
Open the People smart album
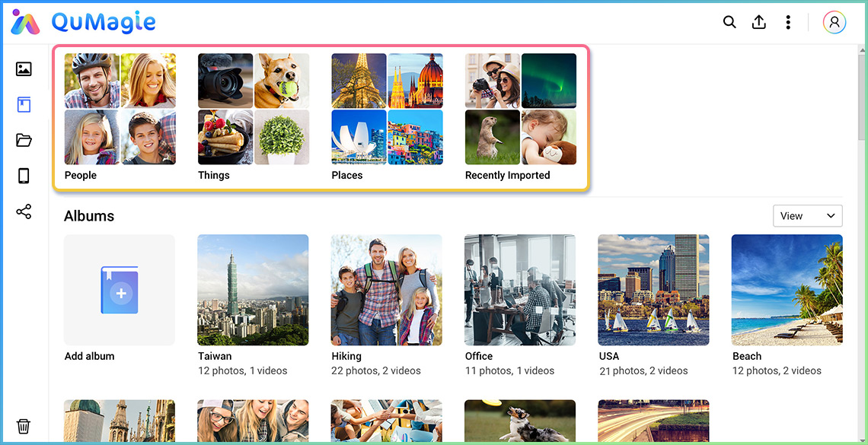click(x=120, y=109)
